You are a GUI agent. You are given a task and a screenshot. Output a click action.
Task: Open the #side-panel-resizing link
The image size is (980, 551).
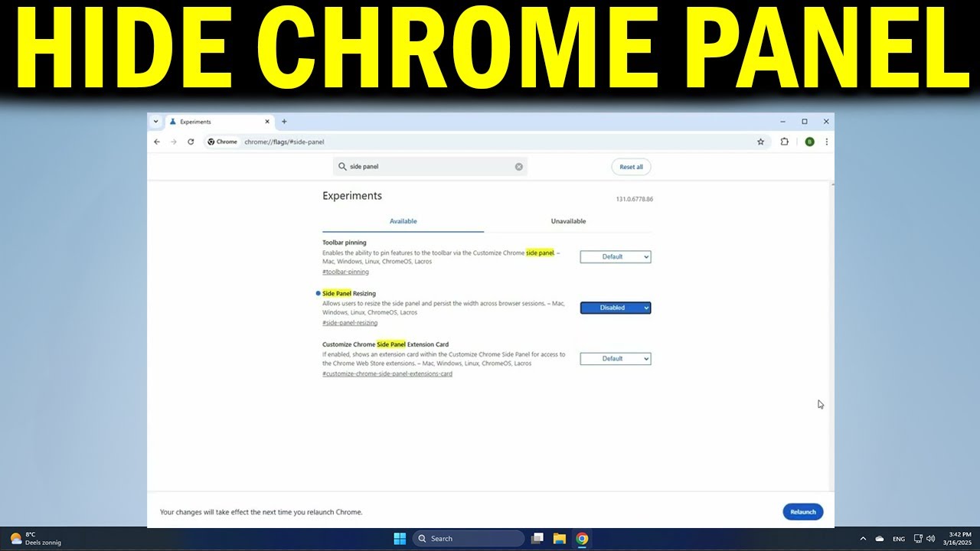(350, 322)
